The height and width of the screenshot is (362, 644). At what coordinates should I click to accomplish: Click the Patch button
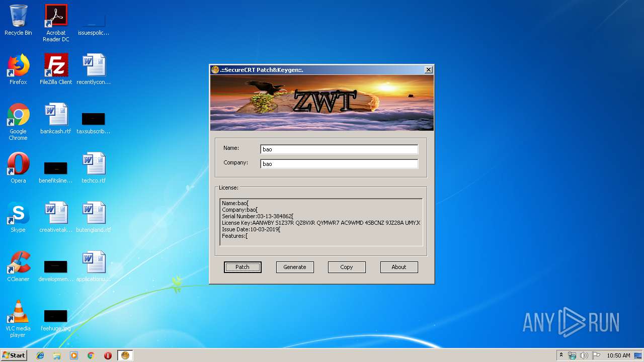pos(243,267)
